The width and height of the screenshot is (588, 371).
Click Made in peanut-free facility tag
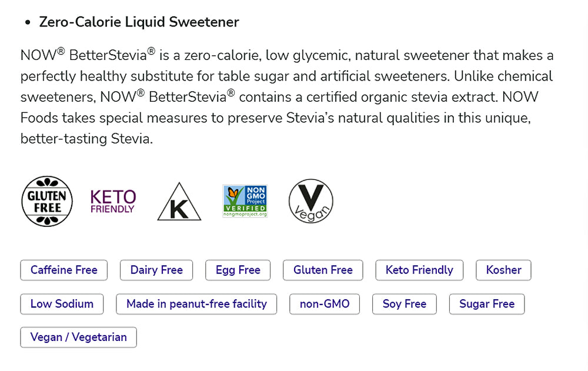[x=196, y=304]
